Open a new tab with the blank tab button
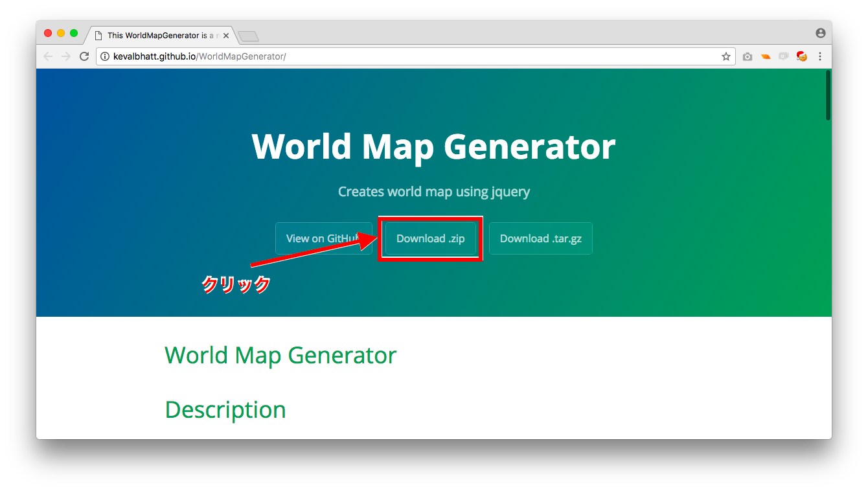868x491 pixels. (x=248, y=36)
